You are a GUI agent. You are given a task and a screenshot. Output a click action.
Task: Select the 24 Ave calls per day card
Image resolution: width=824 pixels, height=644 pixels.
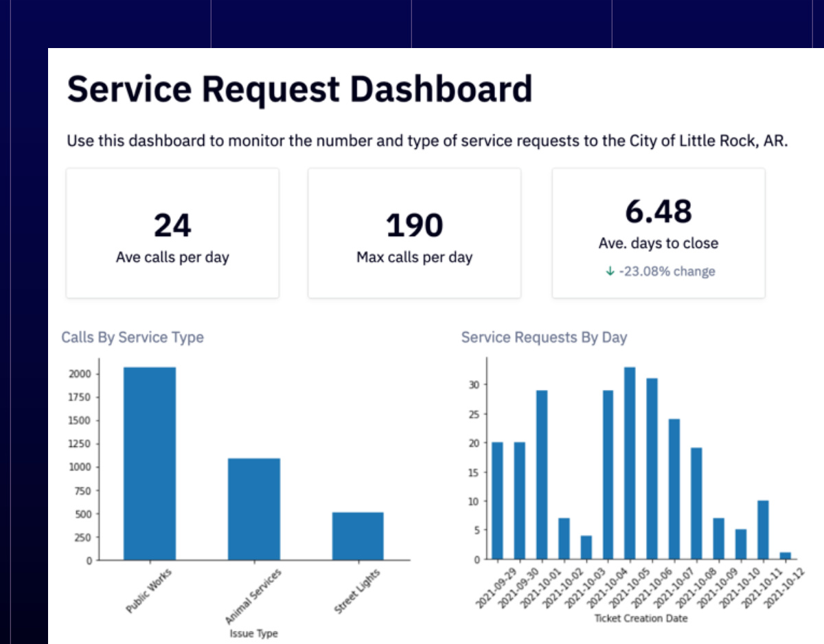(172, 233)
